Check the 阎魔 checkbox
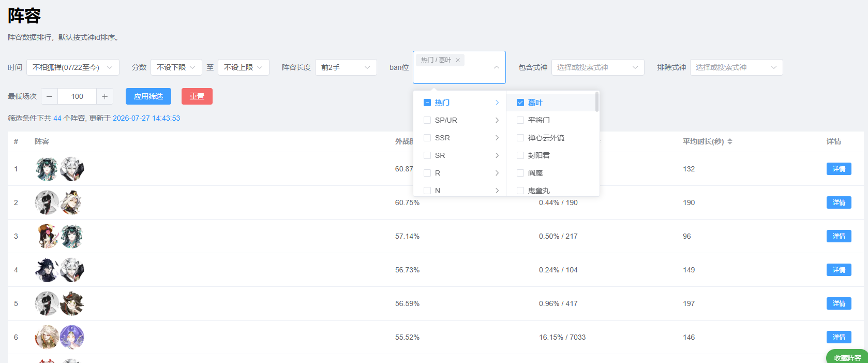The image size is (868, 363). [520, 173]
